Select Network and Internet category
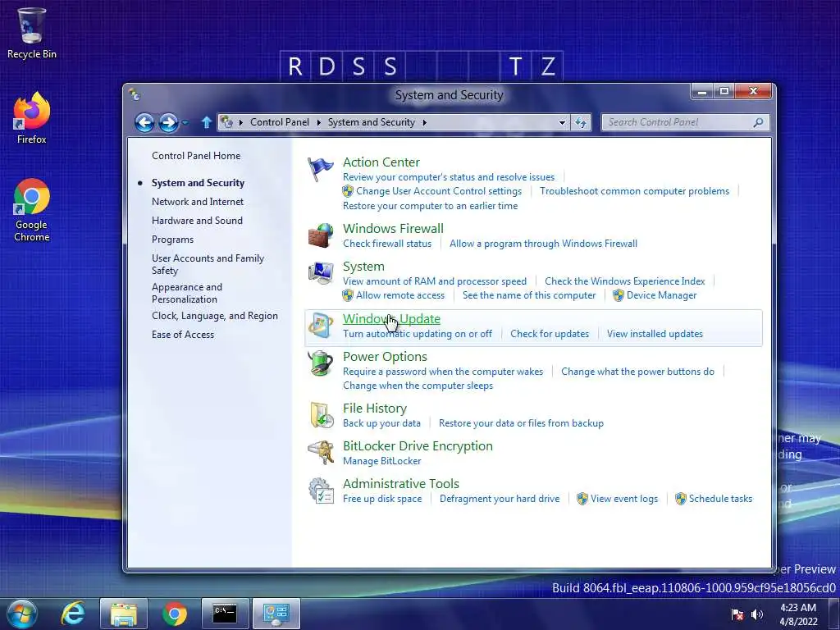This screenshot has width=840, height=630. coord(198,202)
